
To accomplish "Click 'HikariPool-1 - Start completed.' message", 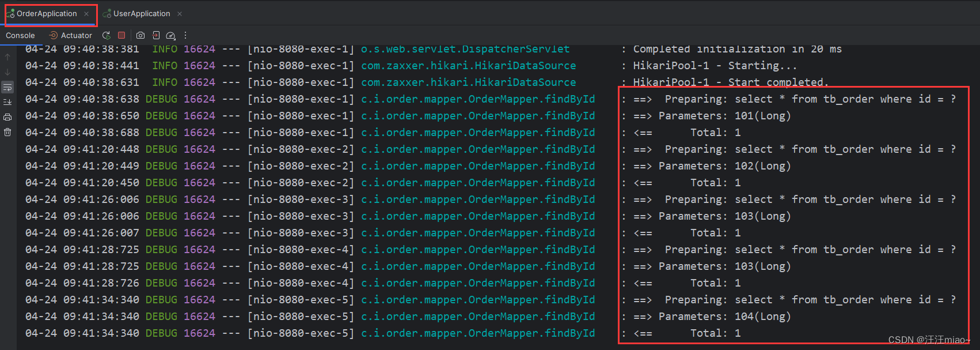I will click(731, 82).
